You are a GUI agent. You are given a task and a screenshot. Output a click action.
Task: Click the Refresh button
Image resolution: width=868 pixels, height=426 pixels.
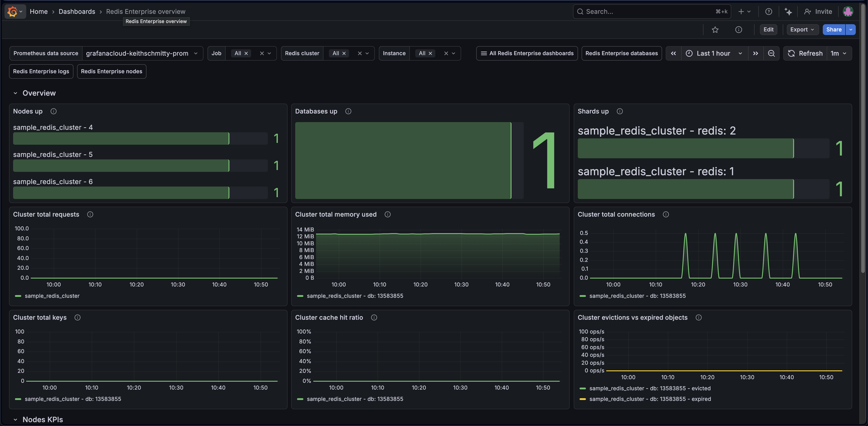(805, 53)
